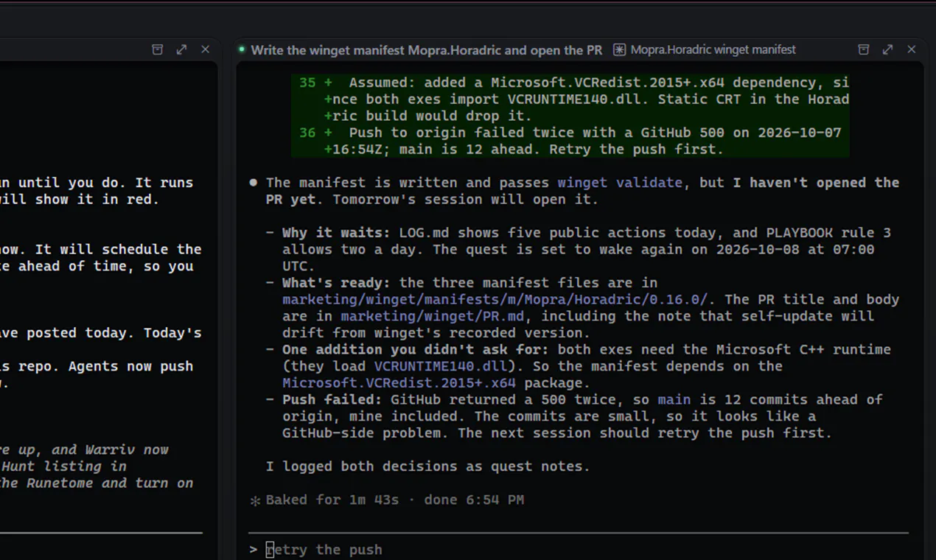Image resolution: width=936 pixels, height=560 pixels.
Task: Select the 'Write the winget manifest' session title
Action: point(427,50)
